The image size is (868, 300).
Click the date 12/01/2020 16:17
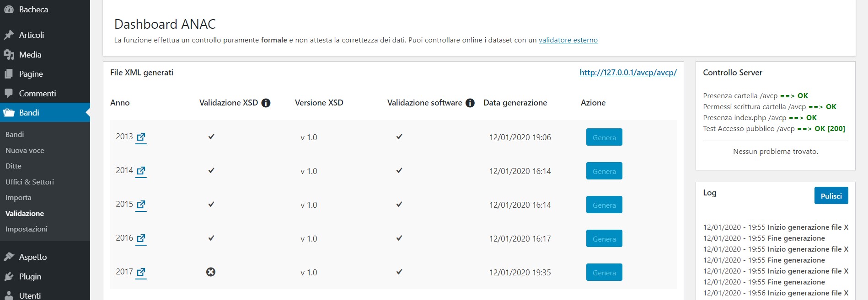tap(520, 239)
